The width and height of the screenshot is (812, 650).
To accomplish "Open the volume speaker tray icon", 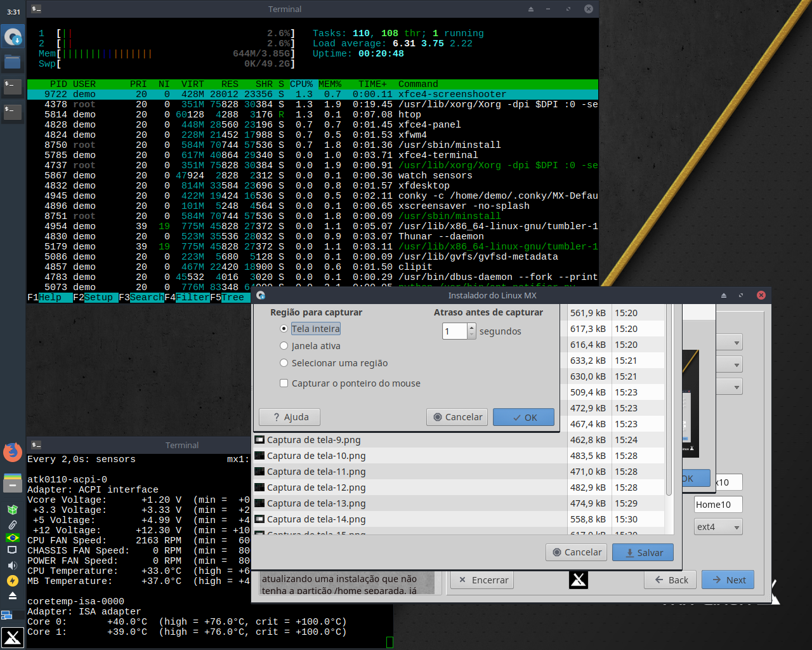I will click(x=12, y=565).
